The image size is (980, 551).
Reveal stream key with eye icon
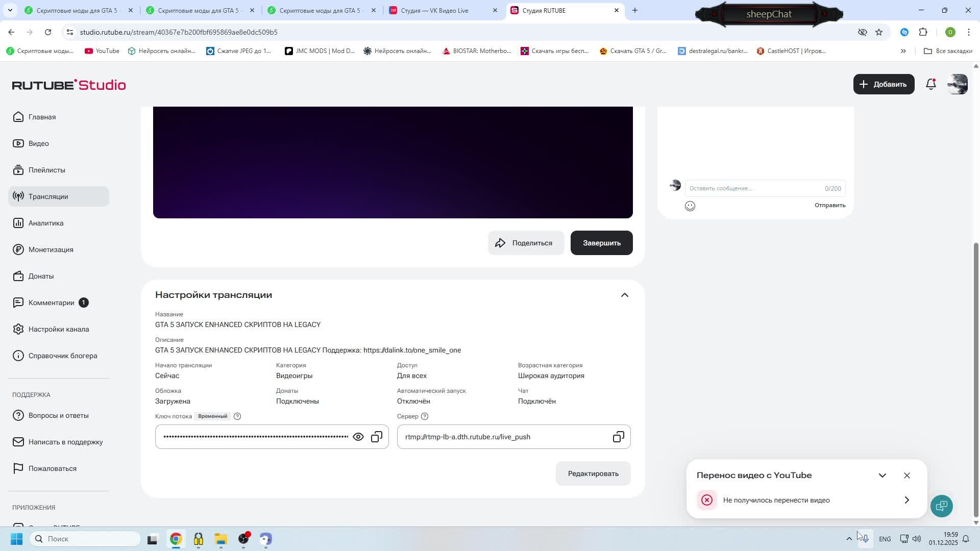click(x=358, y=437)
